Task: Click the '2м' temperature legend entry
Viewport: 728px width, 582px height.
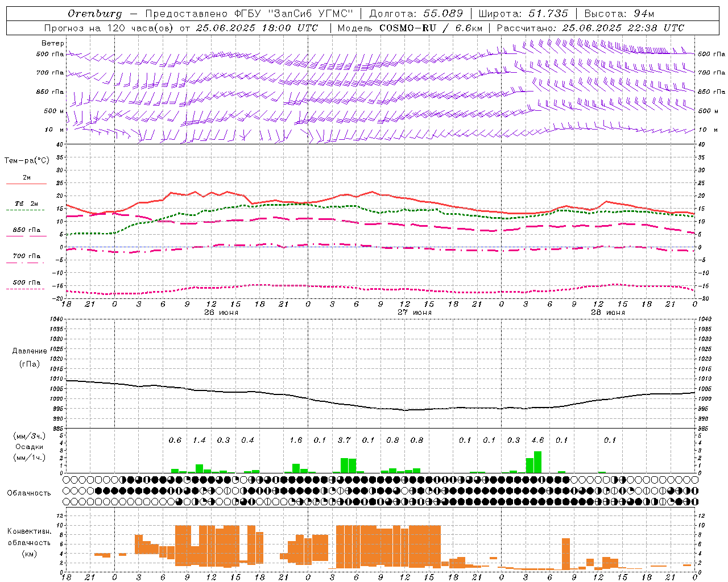Action: pyautogui.click(x=27, y=178)
